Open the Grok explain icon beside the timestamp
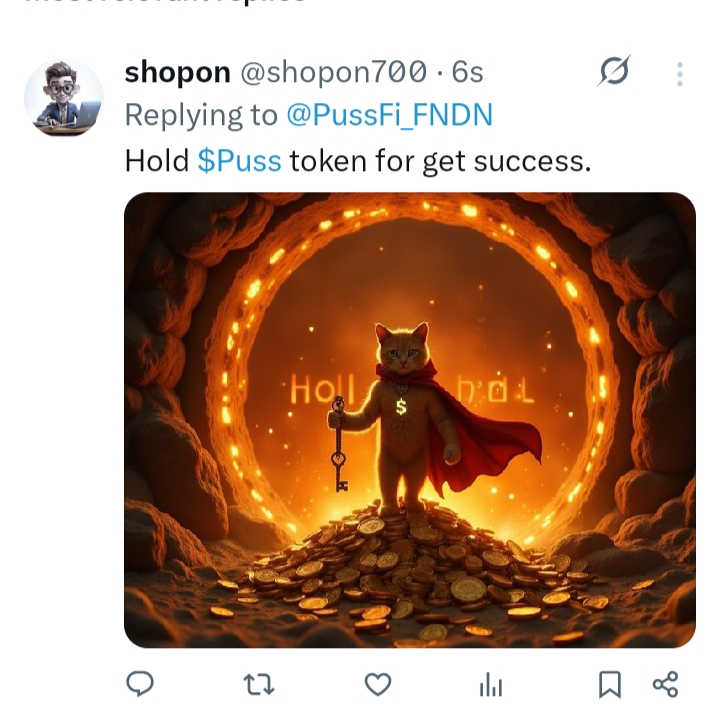Screen dimensions: 719x707 click(x=614, y=72)
